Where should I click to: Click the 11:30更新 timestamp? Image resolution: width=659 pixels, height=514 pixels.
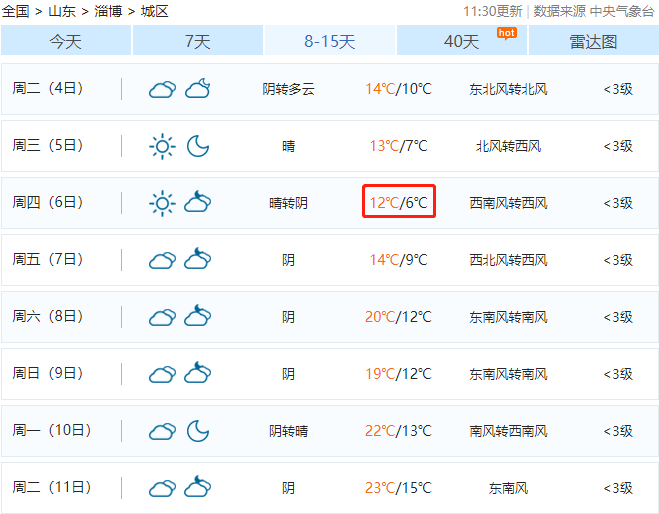(x=493, y=11)
